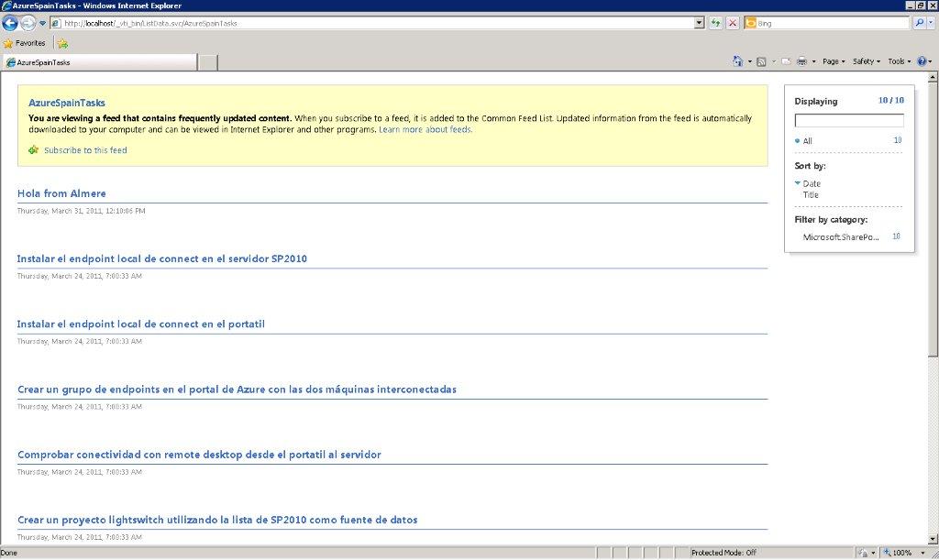Open the zoom level 100% control
The width and height of the screenshot is (939, 560).
(x=903, y=553)
